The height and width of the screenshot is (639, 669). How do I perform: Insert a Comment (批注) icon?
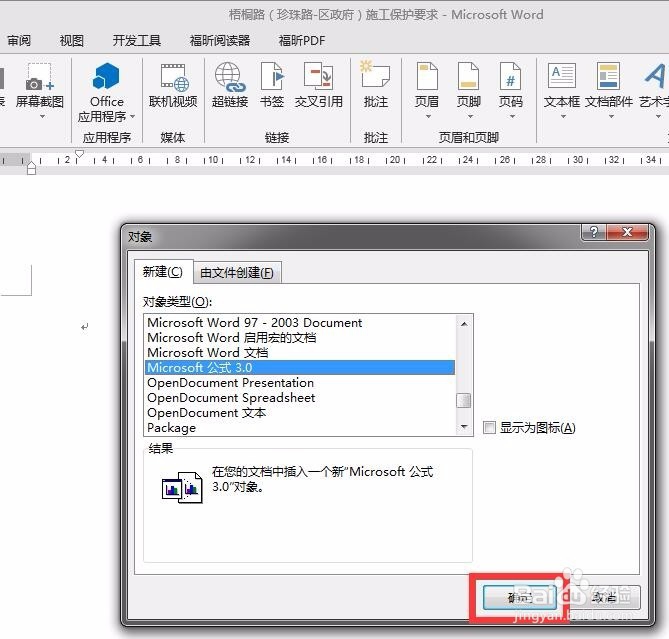(375, 76)
